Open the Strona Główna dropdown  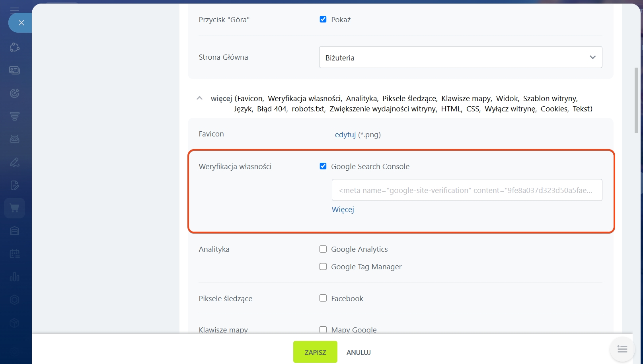[460, 57]
